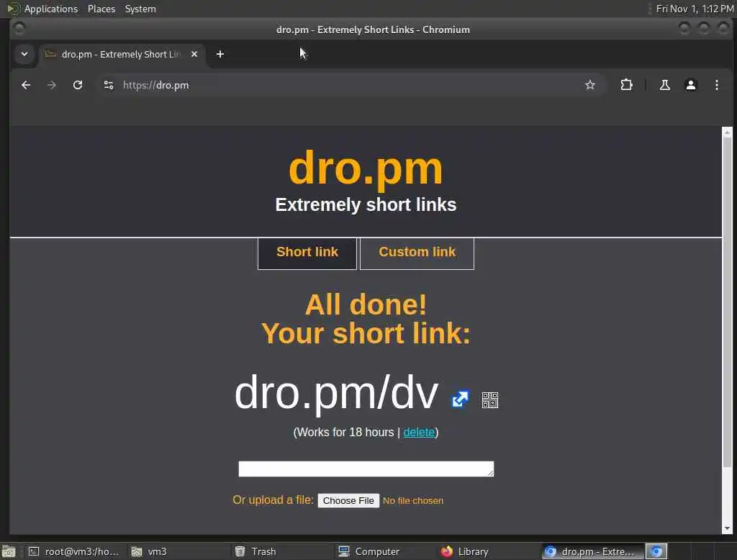Bookmark this page with the star icon
The width and height of the screenshot is (737, 560).
590,85
